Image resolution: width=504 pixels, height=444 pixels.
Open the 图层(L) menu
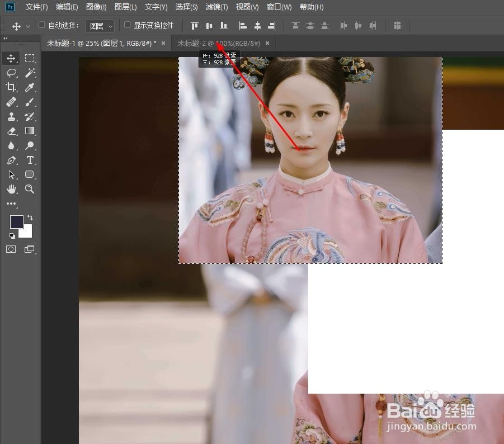coord(126,7)
